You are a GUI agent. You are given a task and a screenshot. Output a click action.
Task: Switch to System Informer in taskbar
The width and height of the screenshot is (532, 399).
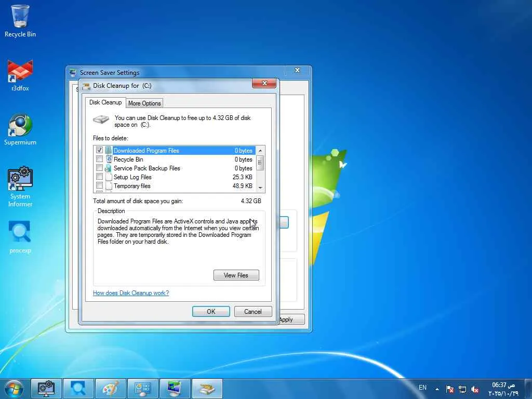(x=46, y=389)
